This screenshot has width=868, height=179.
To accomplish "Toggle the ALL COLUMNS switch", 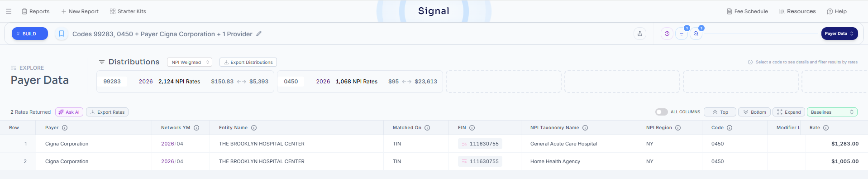I will pyautogui.click(x=661, y=112).
